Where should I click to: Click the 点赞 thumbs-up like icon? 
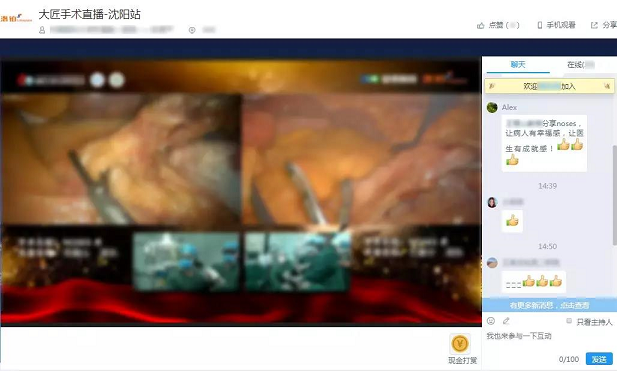(480, 26)
